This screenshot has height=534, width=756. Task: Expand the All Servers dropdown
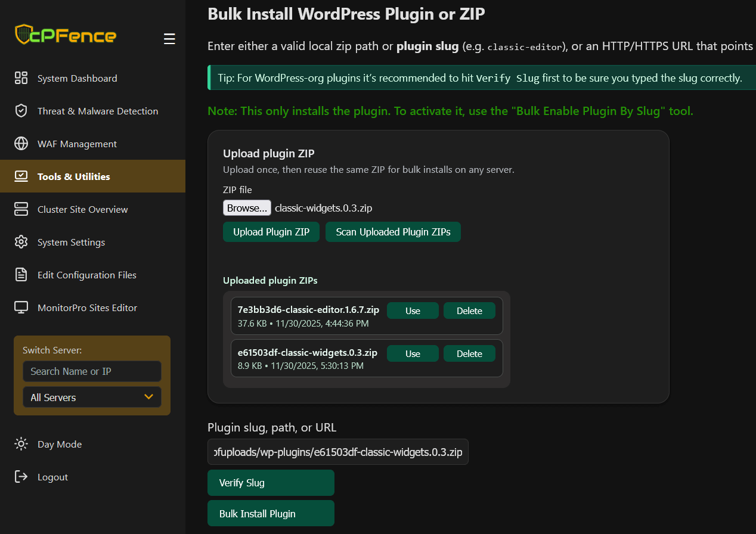(x=91, y=397)
